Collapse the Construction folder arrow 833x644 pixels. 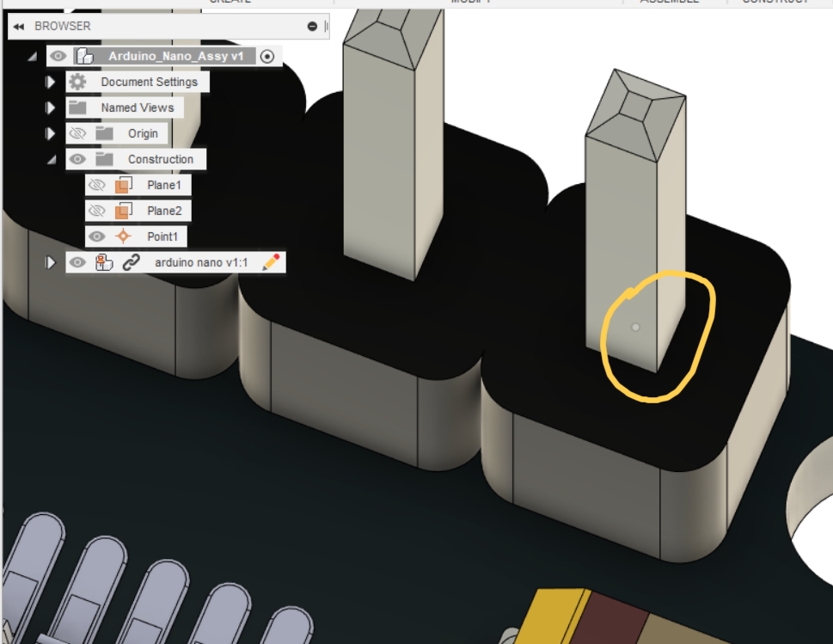[50, 159]
